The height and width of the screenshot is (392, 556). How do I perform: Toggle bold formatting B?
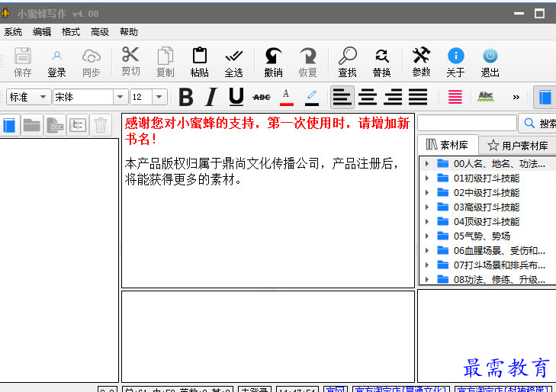tap(186, 97)
